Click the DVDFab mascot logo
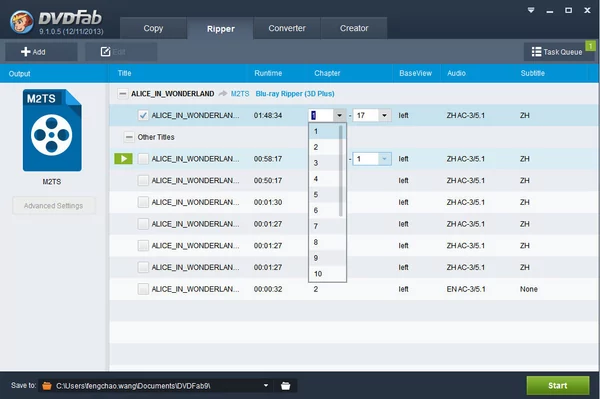 [x=21, y=22]
